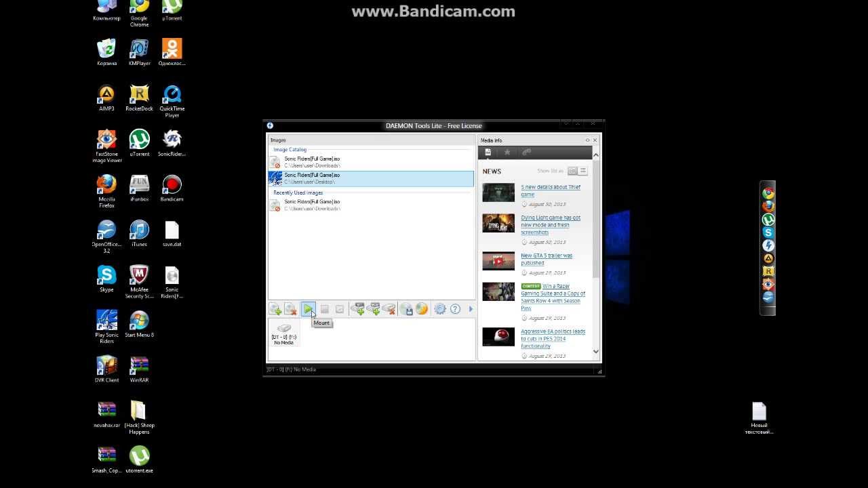This screenshot has width=868, height=488.
Task: Open the link tab icon in Media Info
Action: [x=526, y=152]
